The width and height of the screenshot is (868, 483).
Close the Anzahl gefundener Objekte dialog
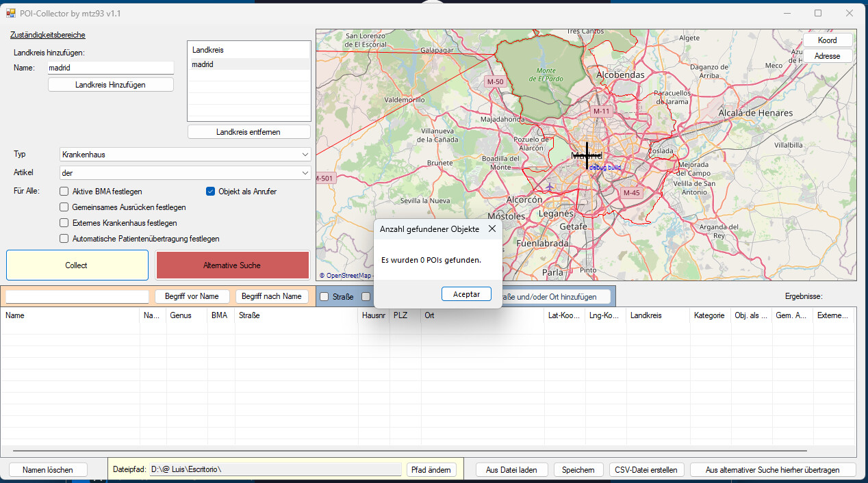492,229
